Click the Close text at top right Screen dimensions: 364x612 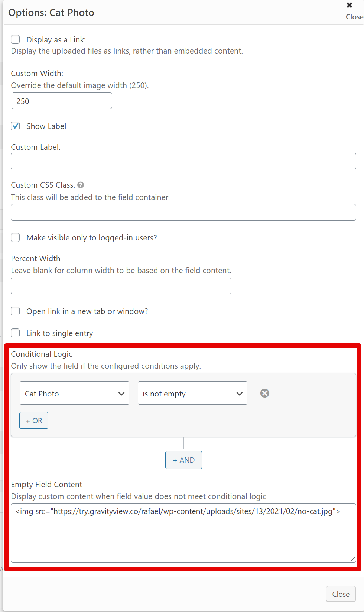click(x=354, y=17)
